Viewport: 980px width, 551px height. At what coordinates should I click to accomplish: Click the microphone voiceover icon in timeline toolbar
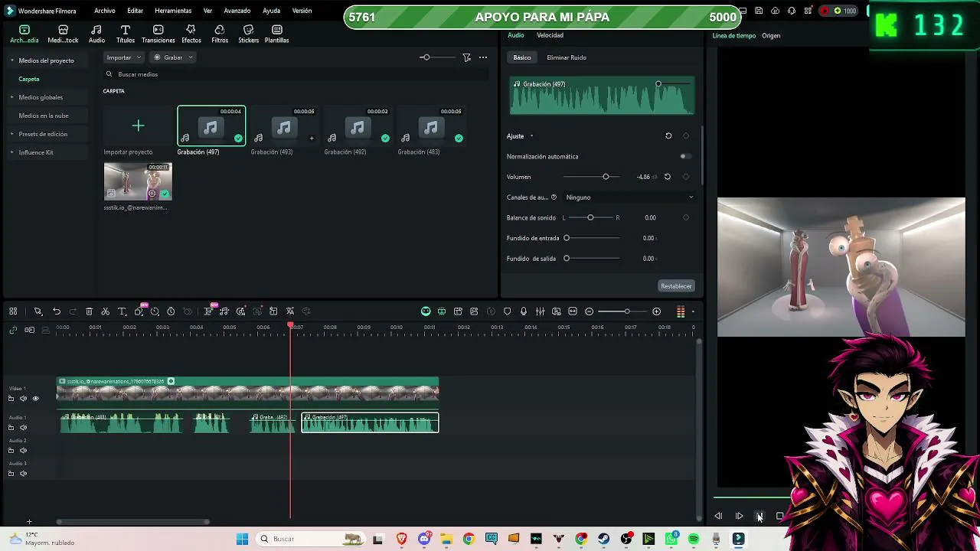[x=524, y=311]
